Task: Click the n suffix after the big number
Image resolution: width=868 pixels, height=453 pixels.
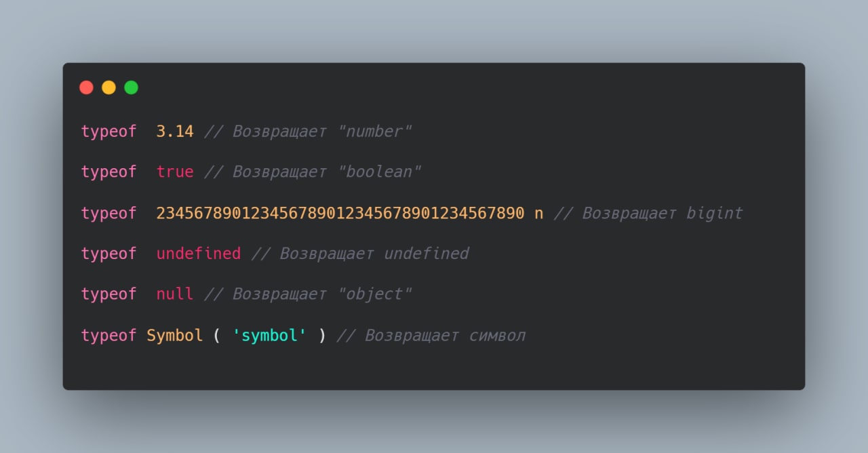Action: point(539,214)
